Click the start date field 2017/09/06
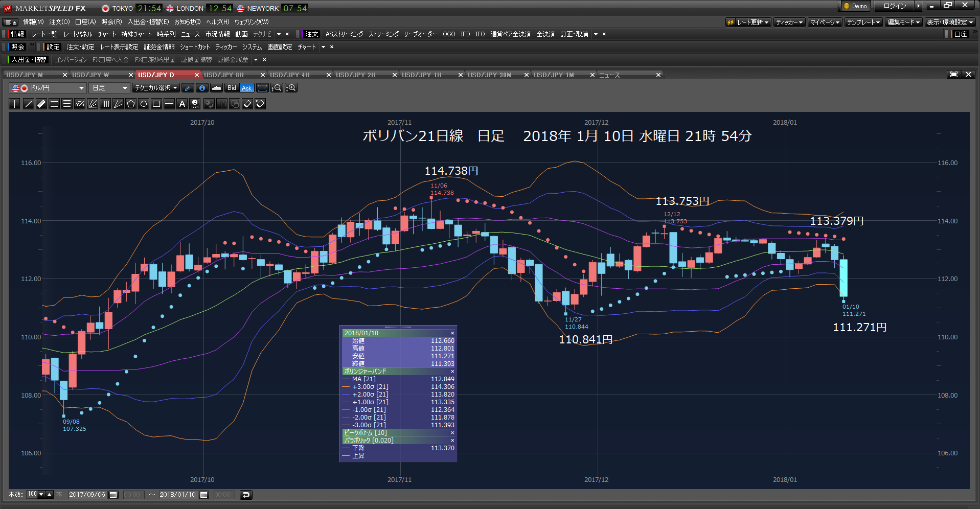 coord(87,495)
